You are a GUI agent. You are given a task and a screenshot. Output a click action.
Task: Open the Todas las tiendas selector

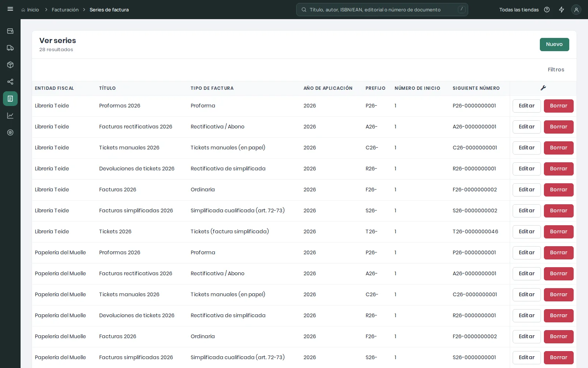tap(519, 10)
